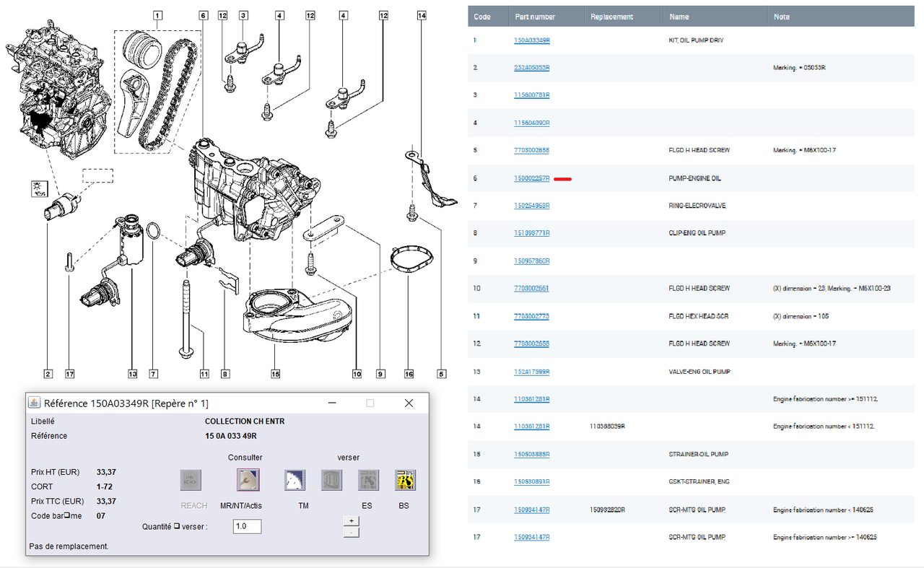The image size is (924, 568).
Task: Open the MR/NT/Actis consult icon
Action: click(x=248, y=480)
